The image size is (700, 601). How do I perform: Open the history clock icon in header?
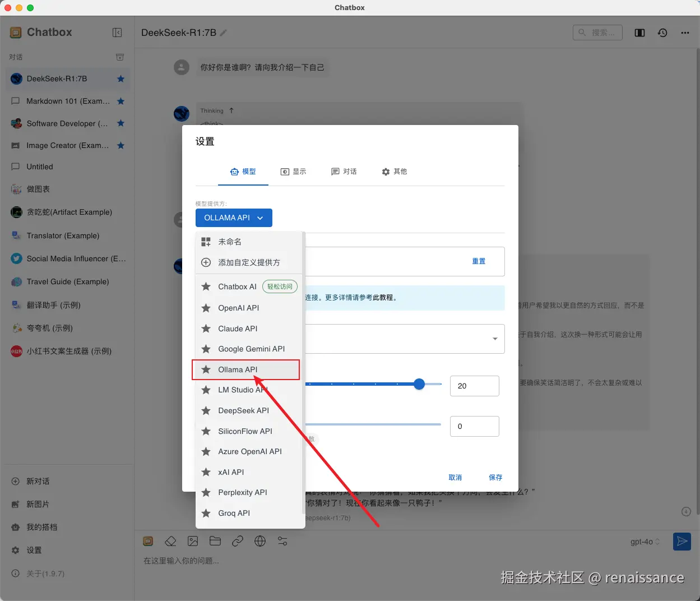662,33
